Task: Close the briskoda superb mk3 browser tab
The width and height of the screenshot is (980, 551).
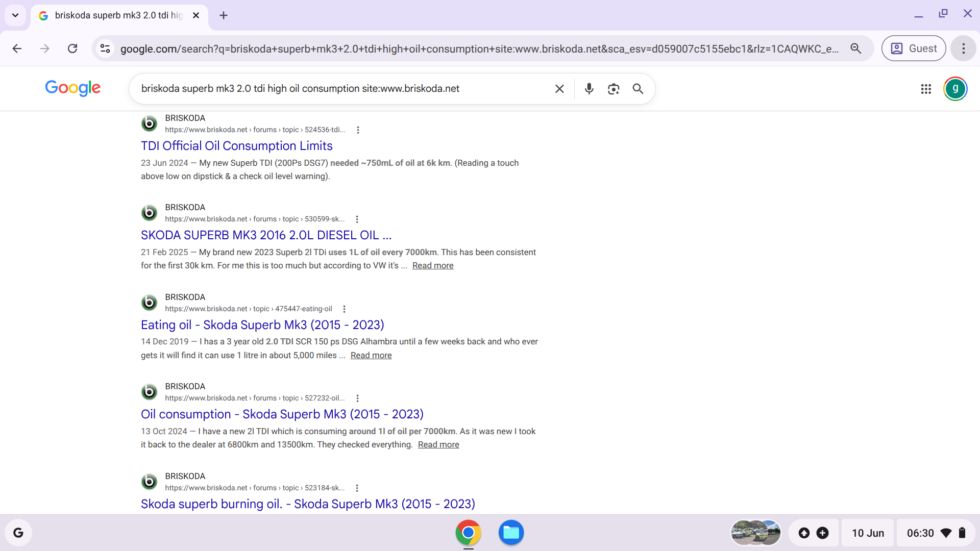Action: coord(196,15)
